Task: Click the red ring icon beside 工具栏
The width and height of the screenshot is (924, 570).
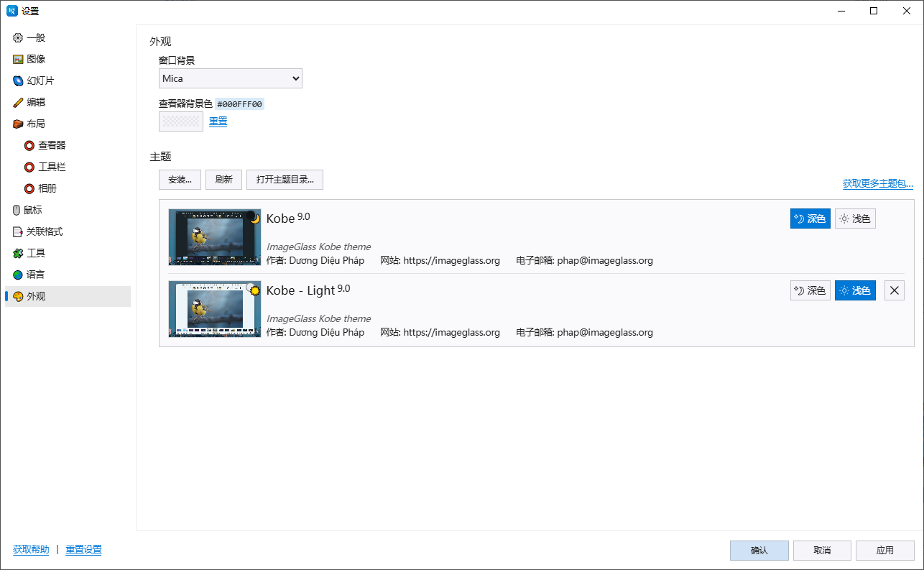Action: [x=29, y=167]
